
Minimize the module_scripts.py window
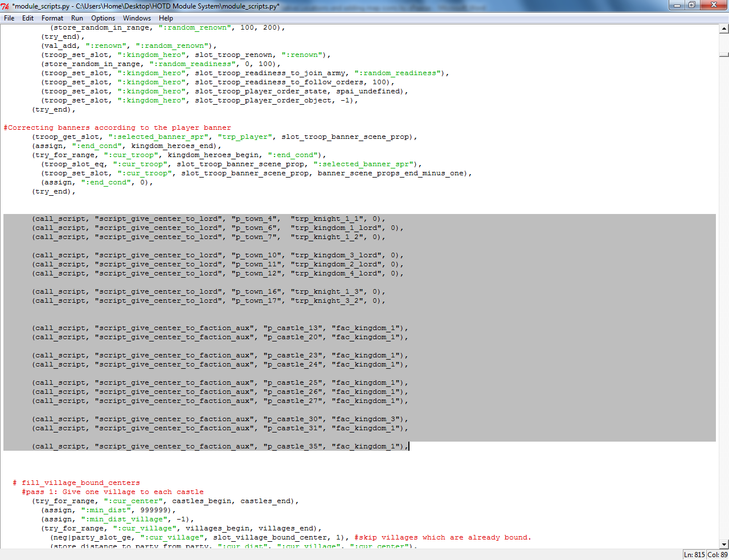pos(676,5)
